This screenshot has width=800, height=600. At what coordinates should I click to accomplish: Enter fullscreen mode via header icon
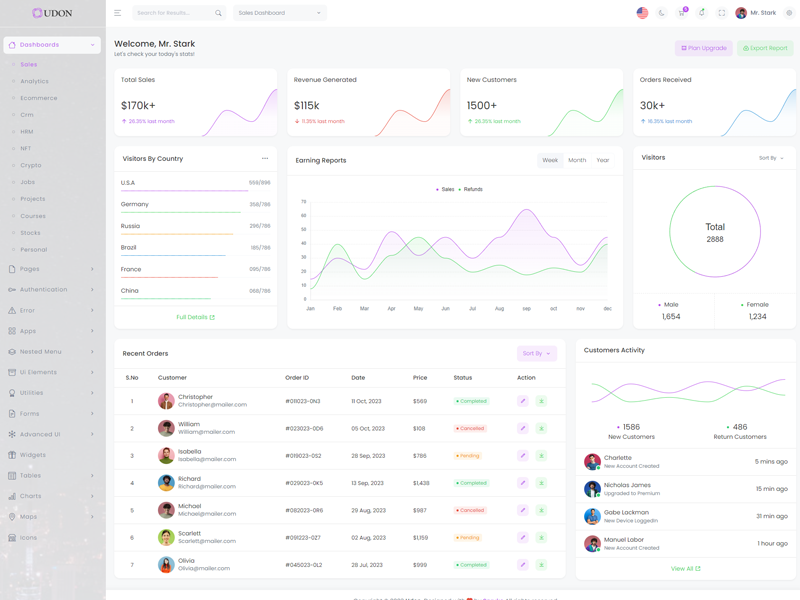pos(722,13)
